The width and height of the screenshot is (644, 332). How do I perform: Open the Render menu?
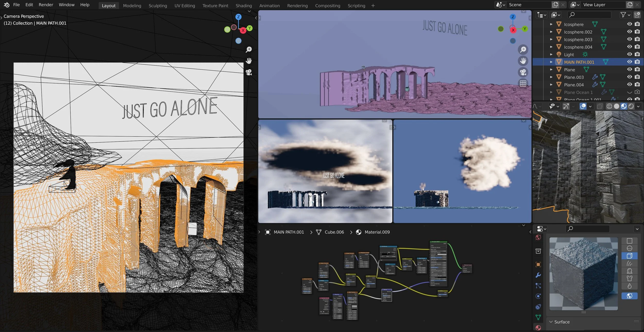[x=46, y=5]
